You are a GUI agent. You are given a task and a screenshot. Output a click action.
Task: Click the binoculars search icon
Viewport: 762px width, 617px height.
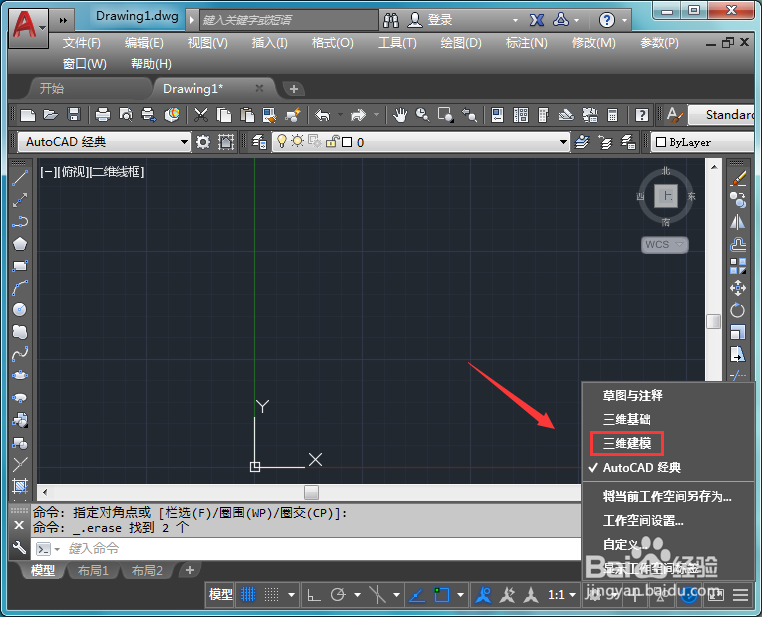click(391, 20)
